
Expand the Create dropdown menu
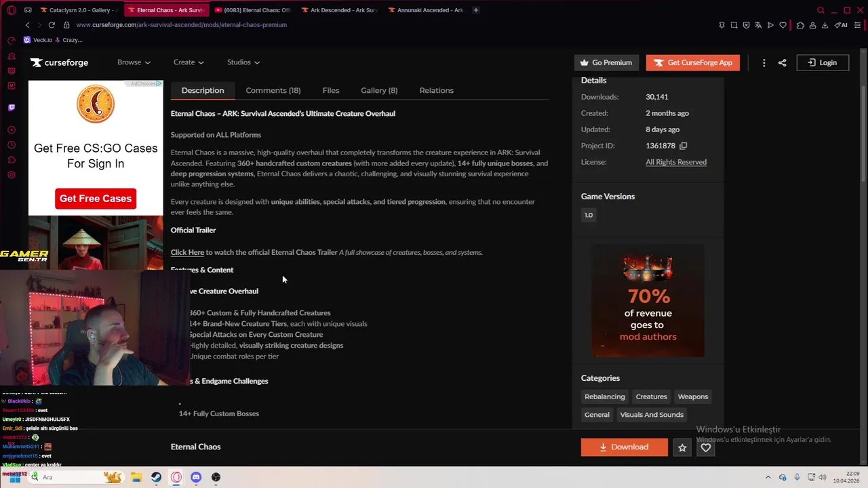pos(189,62)
